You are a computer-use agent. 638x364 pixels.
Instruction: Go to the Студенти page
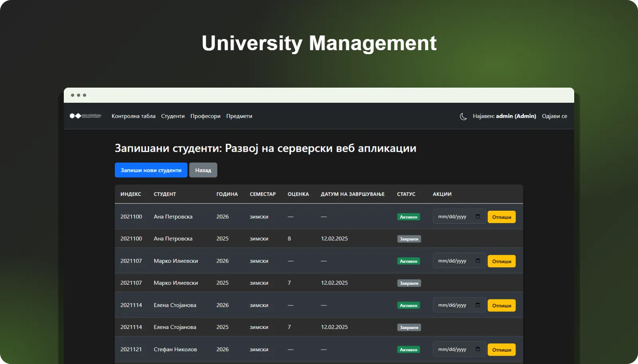173,116
